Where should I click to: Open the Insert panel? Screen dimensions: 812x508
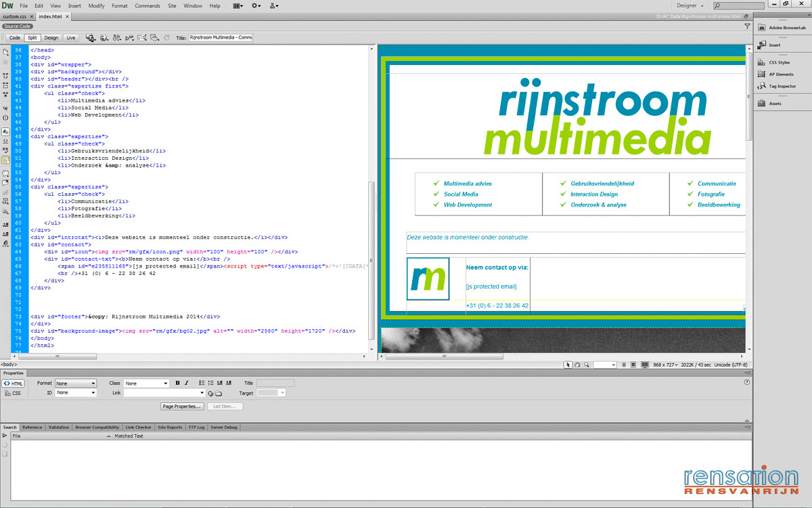coord(769,45)
